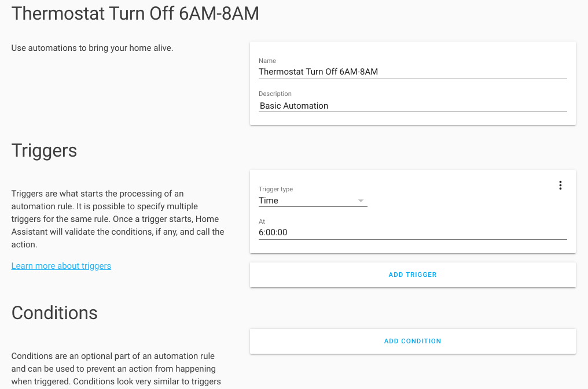Click empty space below Description in name card
Image resolution: width=588 pixels, height=389 pixels.
click(412, 118)
